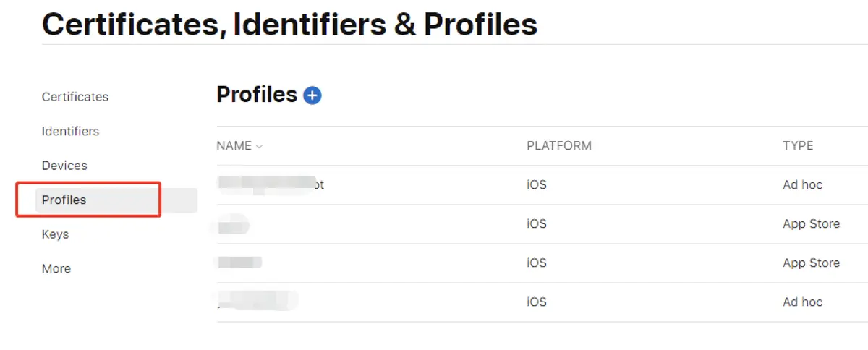Viewport: 868px width, 350px height.
Task: Click the bold Profiles section heading
Action: (x=257, y=95)
